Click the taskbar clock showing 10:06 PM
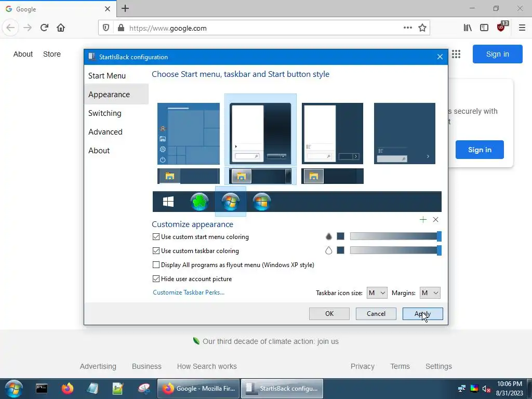 pos(510,389)
